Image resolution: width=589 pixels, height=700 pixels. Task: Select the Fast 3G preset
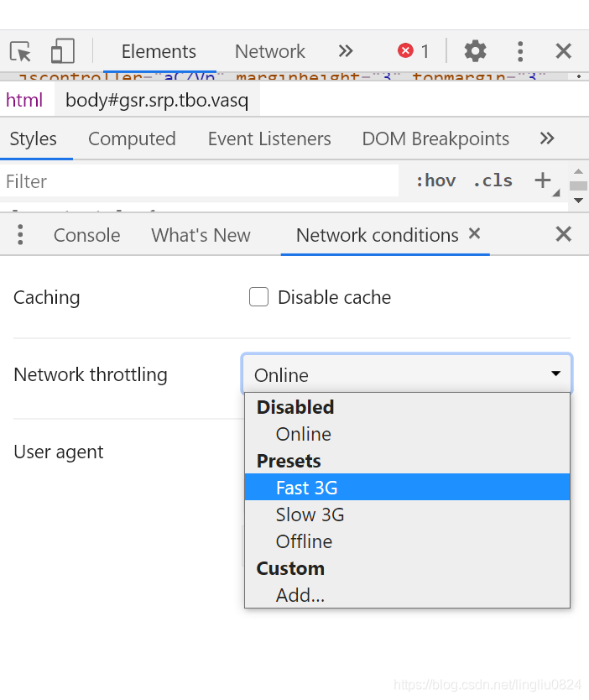pos(408,487)
